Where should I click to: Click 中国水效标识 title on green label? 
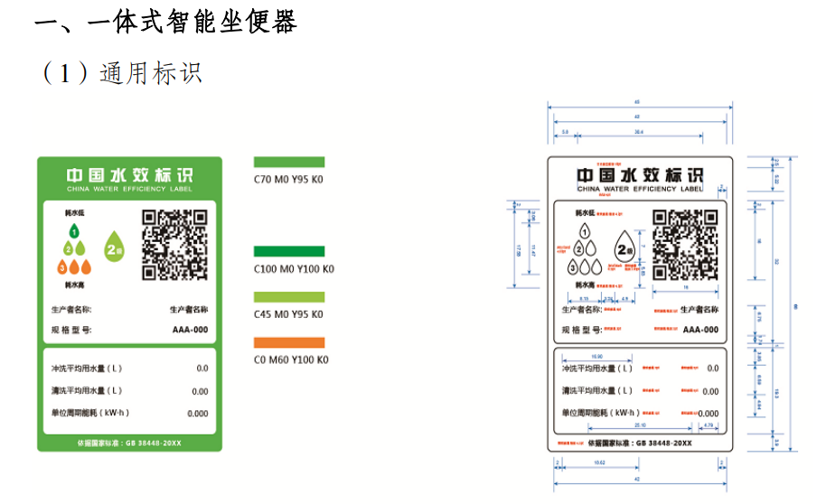[x=129, y=175]
